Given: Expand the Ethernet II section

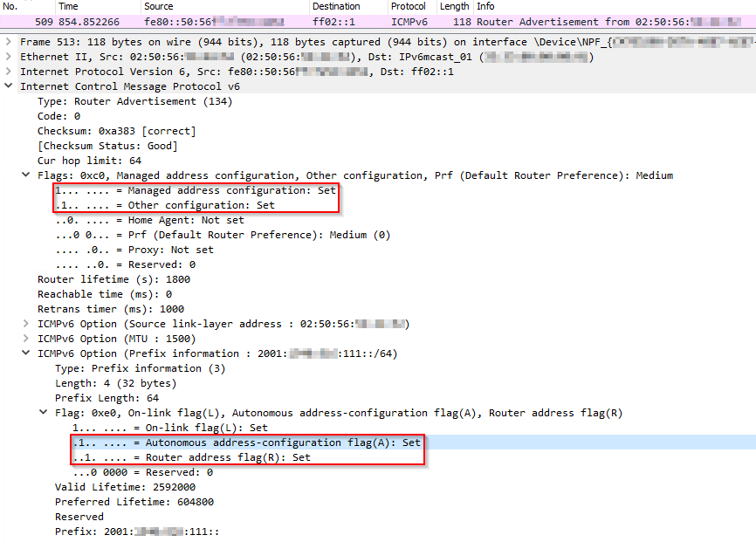Looking at the screenshot, I should [9, 57].
